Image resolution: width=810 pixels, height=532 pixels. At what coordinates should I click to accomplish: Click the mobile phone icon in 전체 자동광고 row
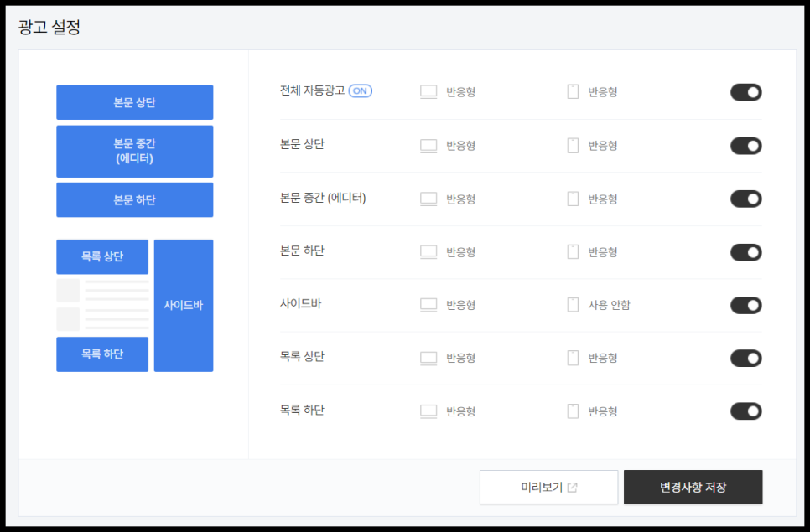tap(573, 92)
